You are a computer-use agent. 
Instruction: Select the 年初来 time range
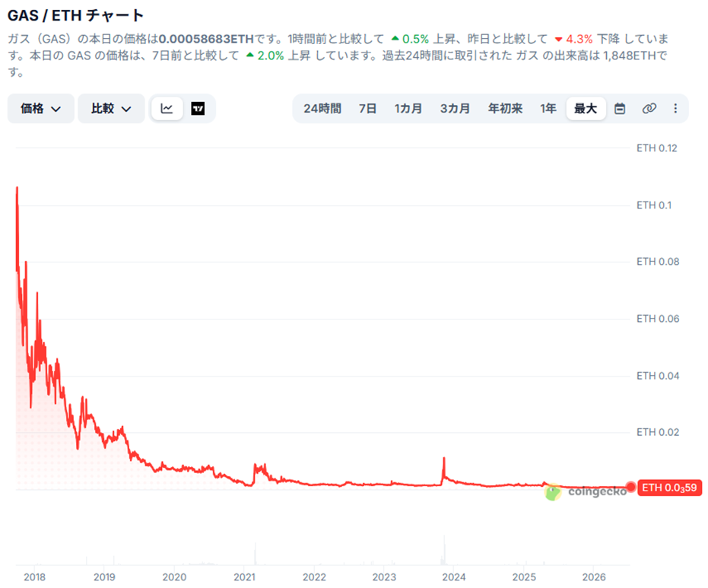pos(505,108)
